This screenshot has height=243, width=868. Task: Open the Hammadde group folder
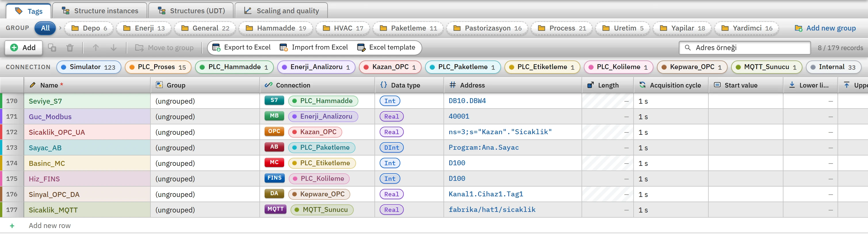(x=276, y=28)
